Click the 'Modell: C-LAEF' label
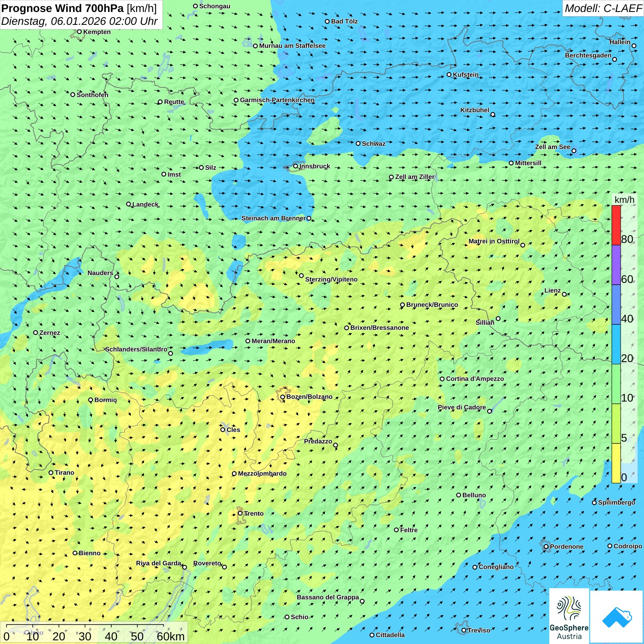The height and width of the screenshot is (644, 644). coord(603,8)
